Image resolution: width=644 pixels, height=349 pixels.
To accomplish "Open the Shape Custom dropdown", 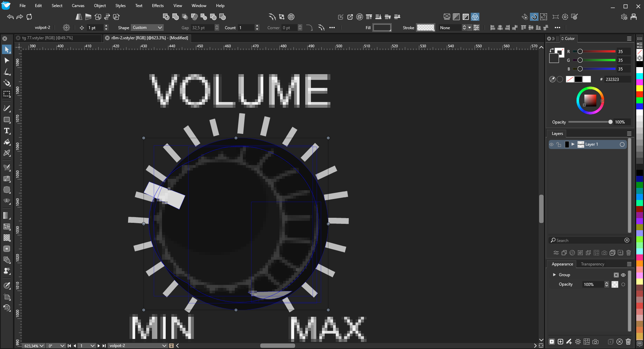I will 147,28.
